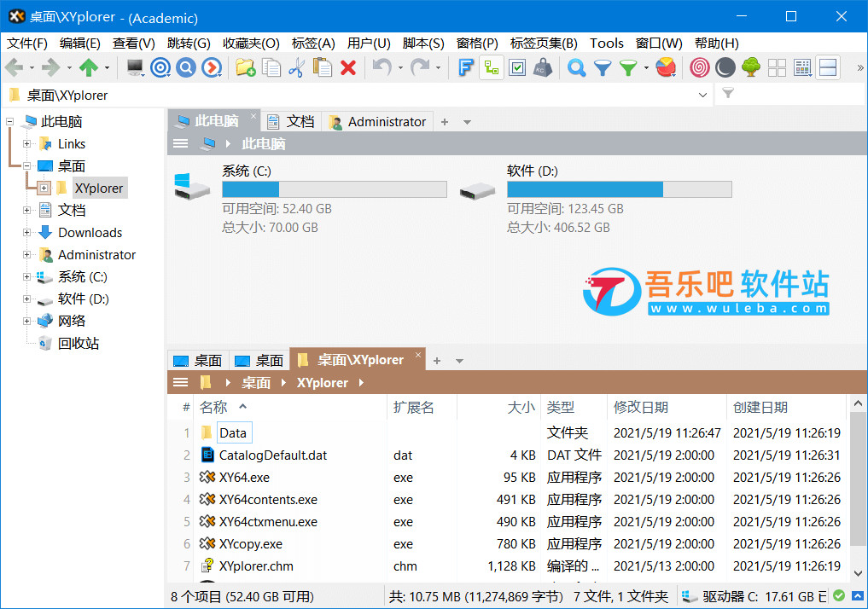868x609 pixels.
Task: Open the Hotlist target icon
Action: (160, 68)
